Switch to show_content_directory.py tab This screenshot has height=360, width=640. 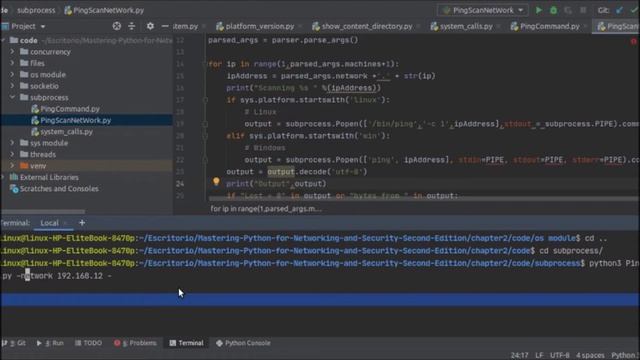[x=366, y=26]
